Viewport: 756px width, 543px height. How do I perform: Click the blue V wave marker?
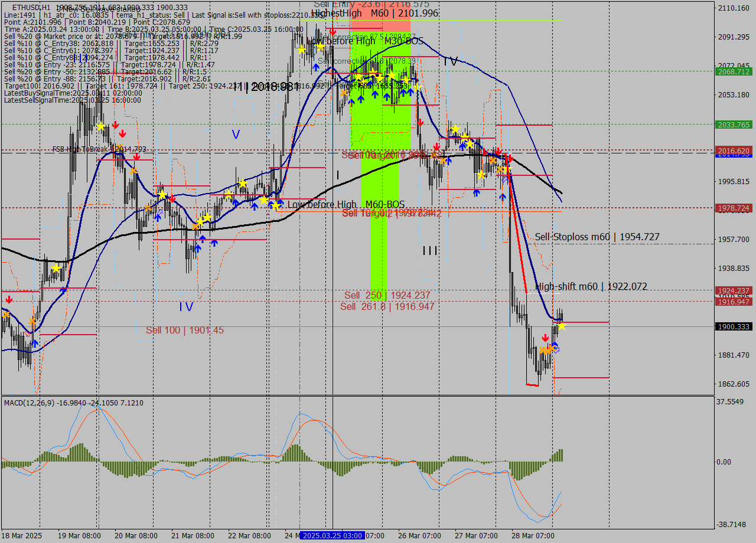[236, 135]
